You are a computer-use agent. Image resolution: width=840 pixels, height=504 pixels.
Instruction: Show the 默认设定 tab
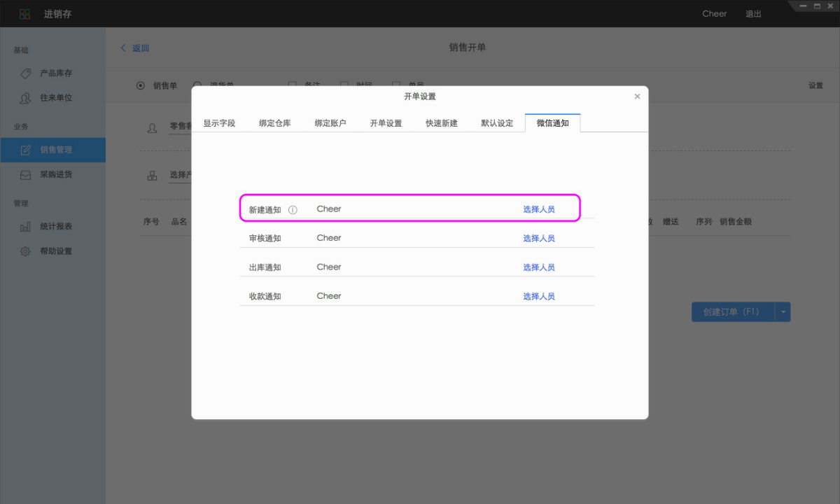497,123
